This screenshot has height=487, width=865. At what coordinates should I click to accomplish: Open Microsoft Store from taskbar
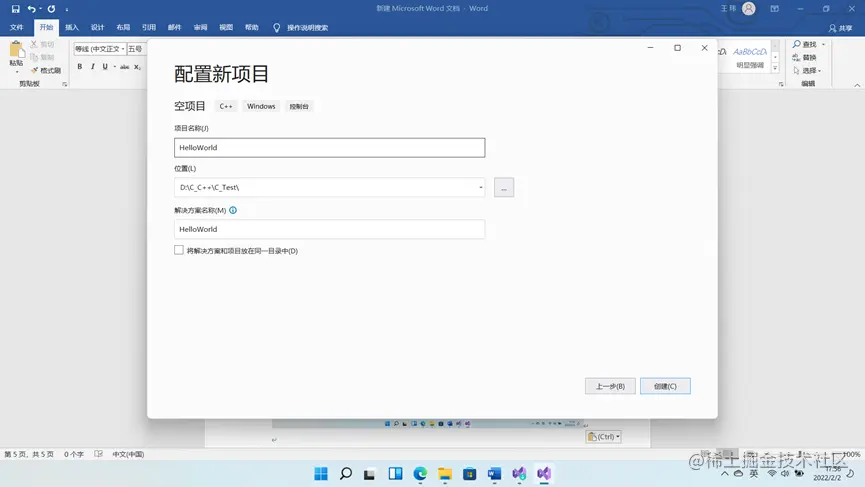(469, 474)
